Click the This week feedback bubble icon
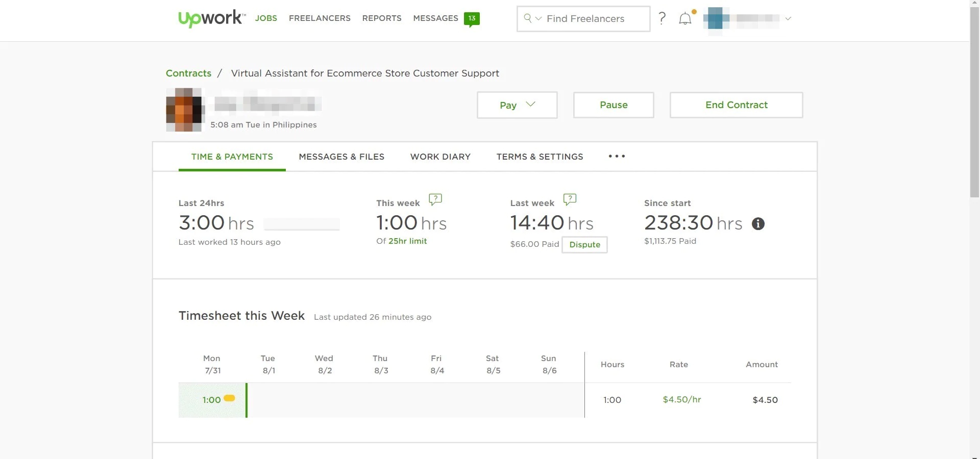 pyautogui.click(x=435, y=199)
